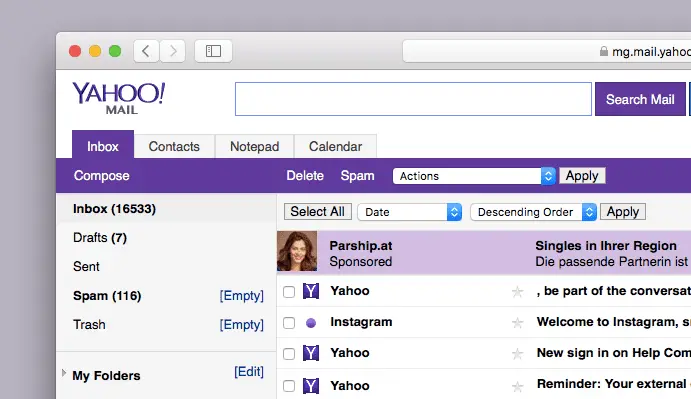This screenshot has width=691, height=399.
Task: Open the Reminder: Your external email
Action: (x=613, y=384)
